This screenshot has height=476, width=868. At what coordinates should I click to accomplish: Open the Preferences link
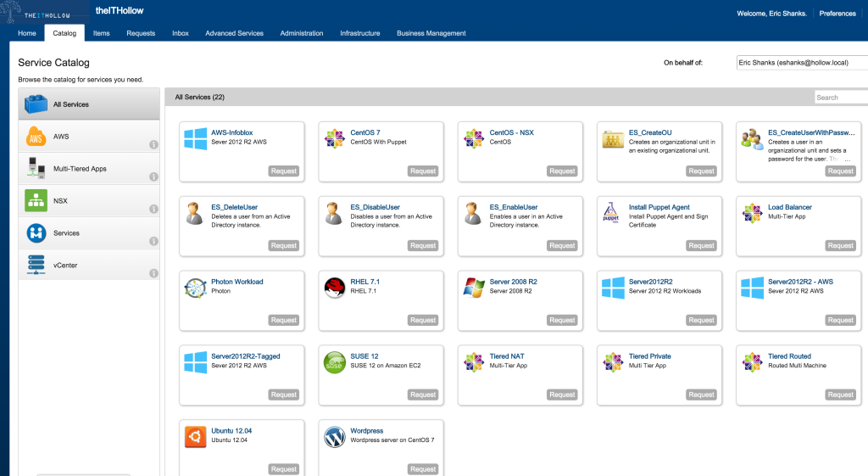pos(837,14)
